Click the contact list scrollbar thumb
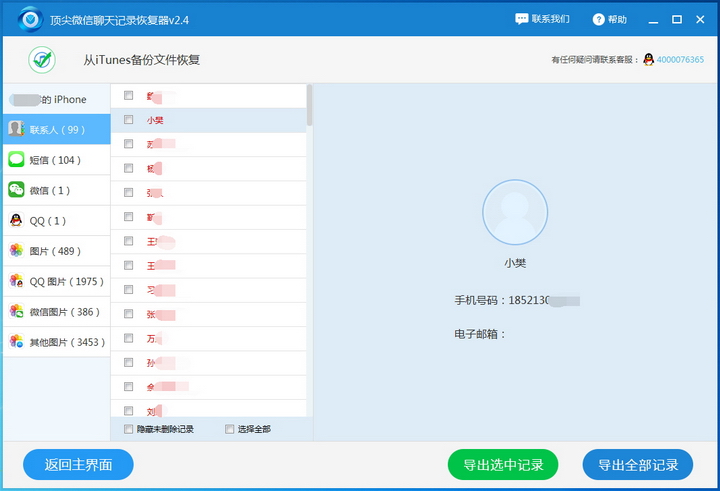Image resolution: width=720 pixels, height=491 pixels. coord(309,105)
